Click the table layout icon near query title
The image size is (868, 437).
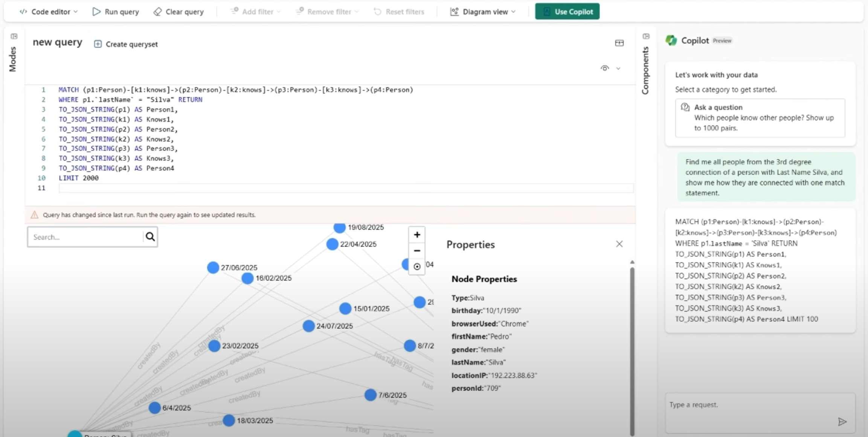(619, 43)
